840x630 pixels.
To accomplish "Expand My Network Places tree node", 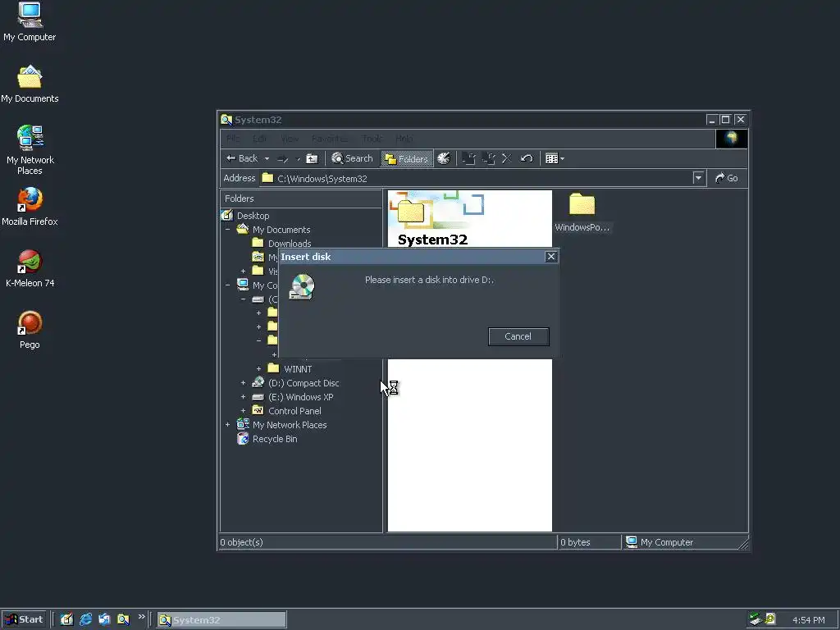I will click(x=228, y=425).
